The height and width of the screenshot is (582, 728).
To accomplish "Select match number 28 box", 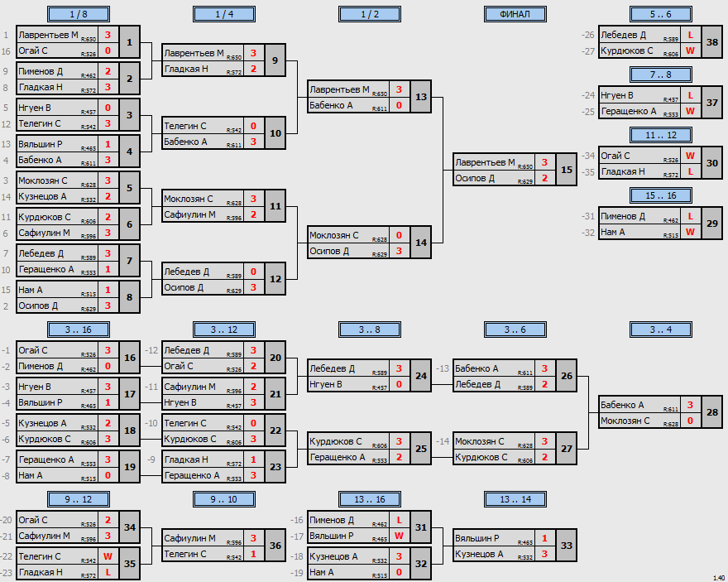I will 712,412.
